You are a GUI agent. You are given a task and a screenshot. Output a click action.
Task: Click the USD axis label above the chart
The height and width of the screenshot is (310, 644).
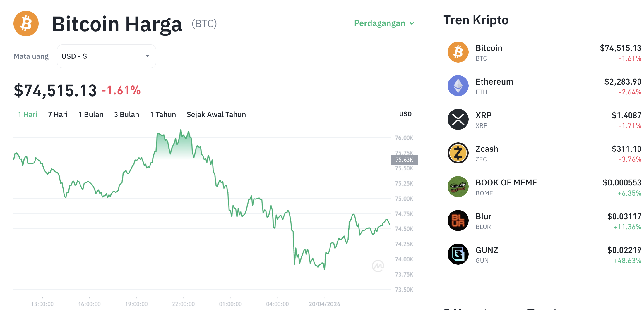(405, 114)
